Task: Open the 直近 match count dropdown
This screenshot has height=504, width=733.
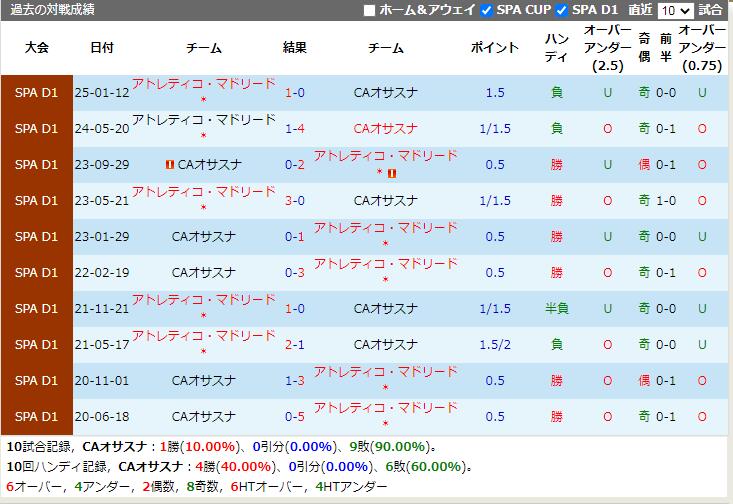Action: click(x=675, y=10)
